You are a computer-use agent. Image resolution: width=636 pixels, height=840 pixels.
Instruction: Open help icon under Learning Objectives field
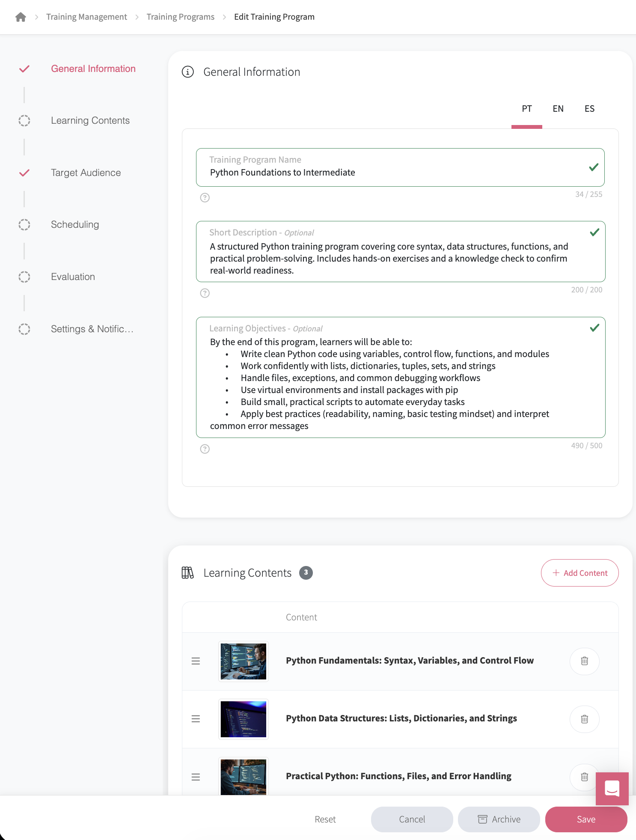point(205,449)
